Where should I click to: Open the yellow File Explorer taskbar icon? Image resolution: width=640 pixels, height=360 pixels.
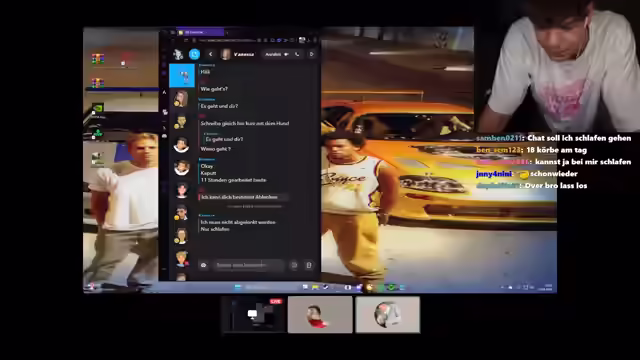point(315,287)
